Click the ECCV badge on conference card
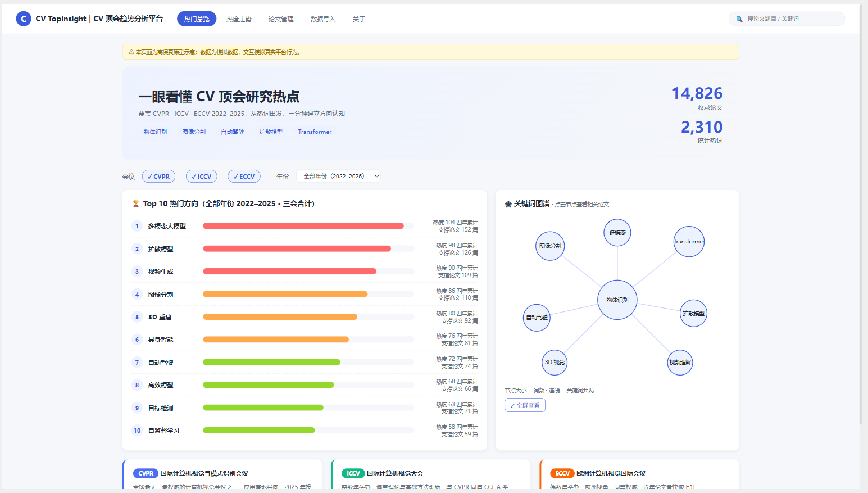Screen dimensions: 868x493 [562, 473]
